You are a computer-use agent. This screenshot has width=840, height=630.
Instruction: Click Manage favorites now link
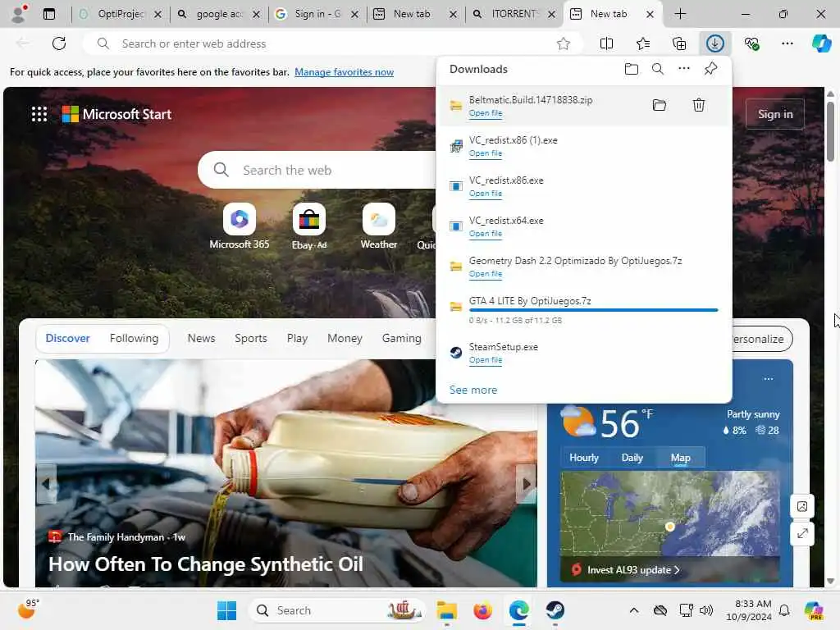click(344, 72)
